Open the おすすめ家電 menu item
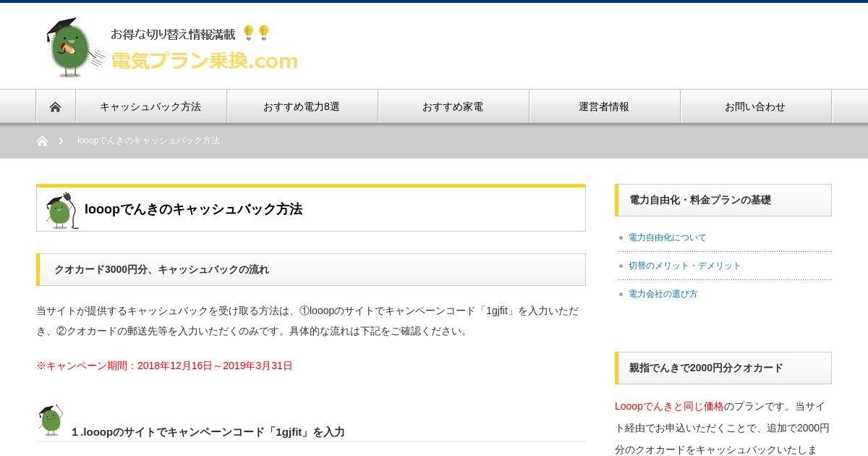 click(x=454, y=106)
